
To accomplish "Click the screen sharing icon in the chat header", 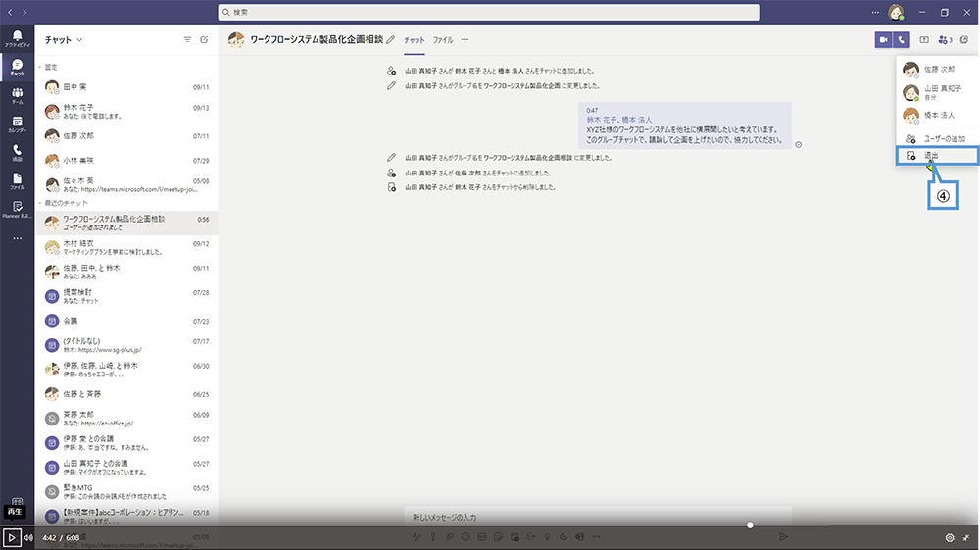I will pos(924,39).
